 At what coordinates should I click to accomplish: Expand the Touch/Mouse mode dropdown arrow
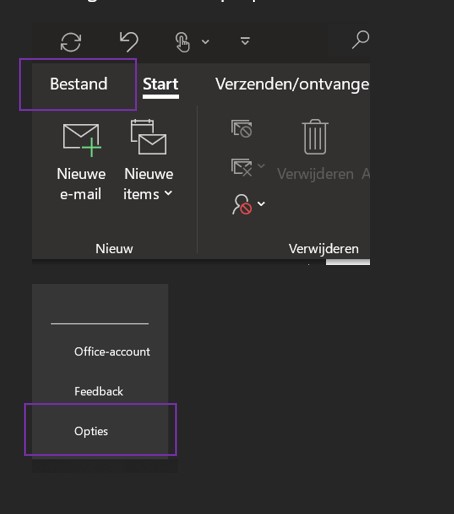coord(206,42)
